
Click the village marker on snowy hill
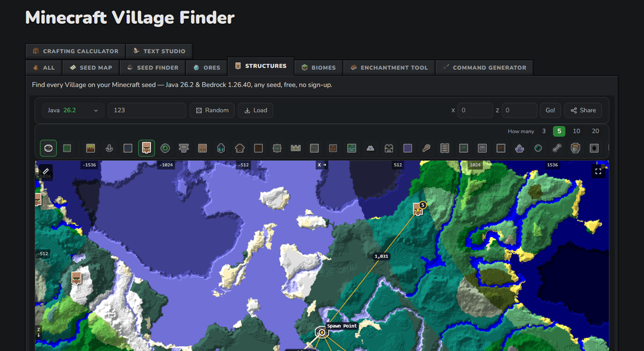pos(76,278)
